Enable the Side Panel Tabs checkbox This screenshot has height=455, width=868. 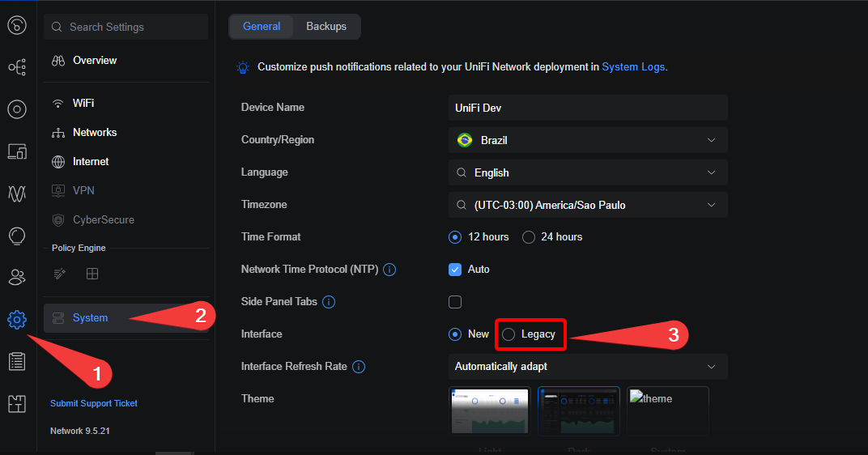point(455,302)
